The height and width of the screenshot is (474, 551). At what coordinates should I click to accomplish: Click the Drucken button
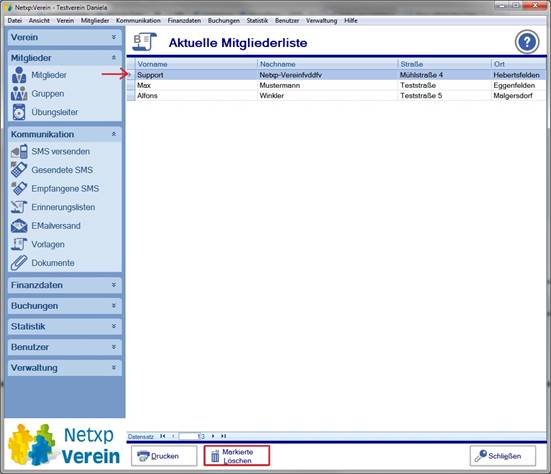coord(164,456)
